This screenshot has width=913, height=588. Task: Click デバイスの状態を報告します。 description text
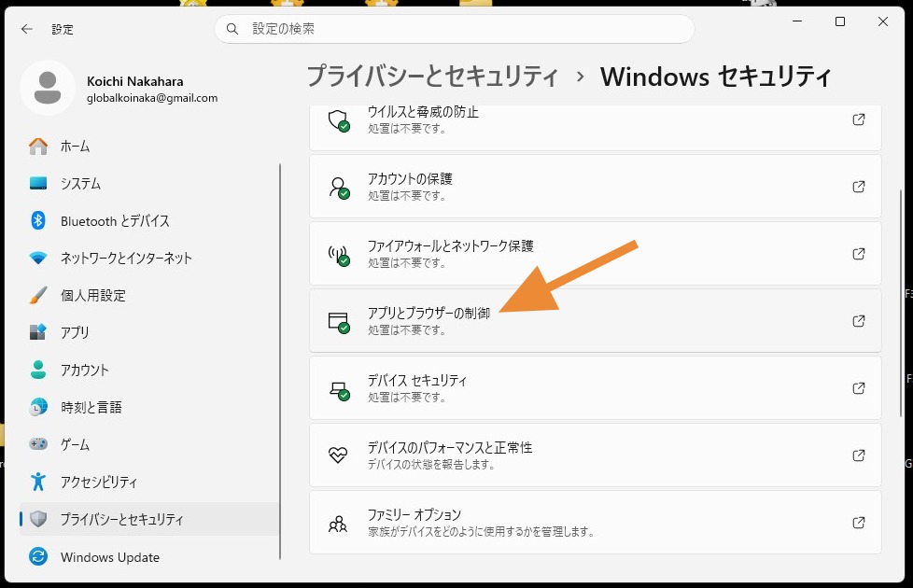431,465
